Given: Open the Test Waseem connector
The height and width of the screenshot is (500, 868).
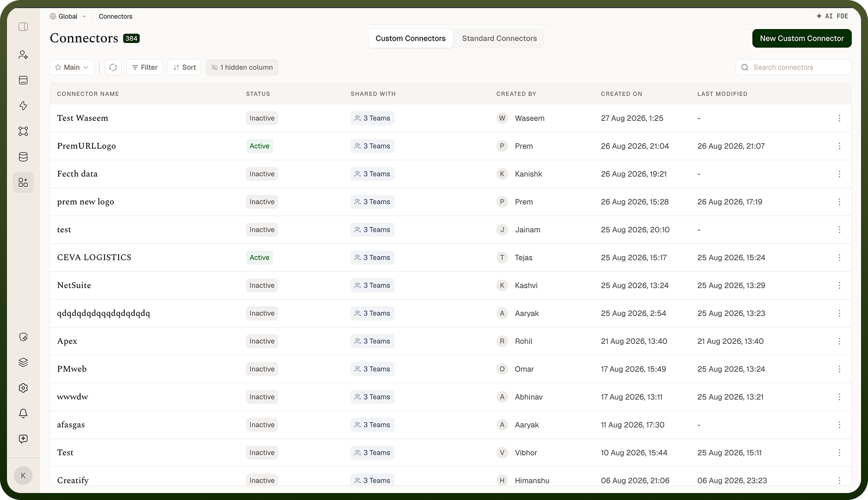Looking at the screenshot, I should tap(83, 118).
